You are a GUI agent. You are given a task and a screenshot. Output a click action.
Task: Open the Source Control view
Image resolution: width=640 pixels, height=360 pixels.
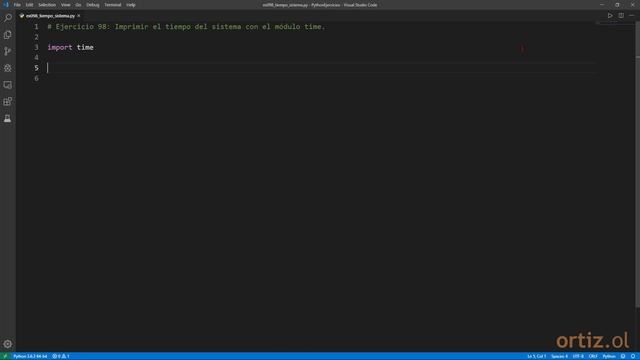click(x=7, y=51)
